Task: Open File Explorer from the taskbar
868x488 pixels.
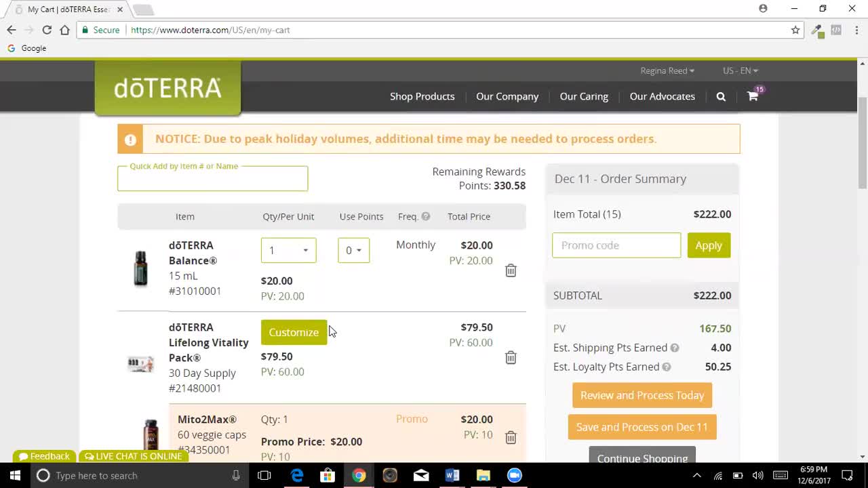Action: pos(483,475)
